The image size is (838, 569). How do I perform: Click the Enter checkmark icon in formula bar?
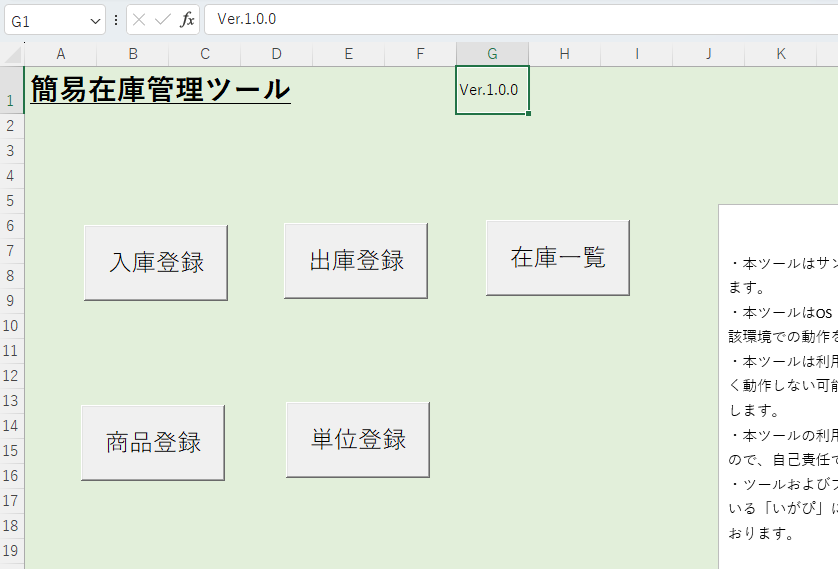pos(163,20)
